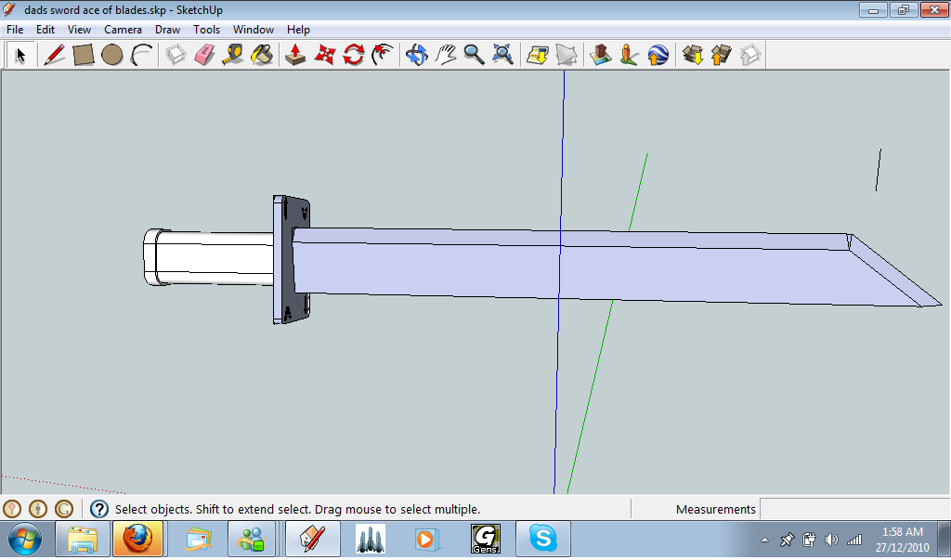The height and width of the screenshot is (560, 951).
Task: Select the Move tool
Action: [x=323, y=55]
